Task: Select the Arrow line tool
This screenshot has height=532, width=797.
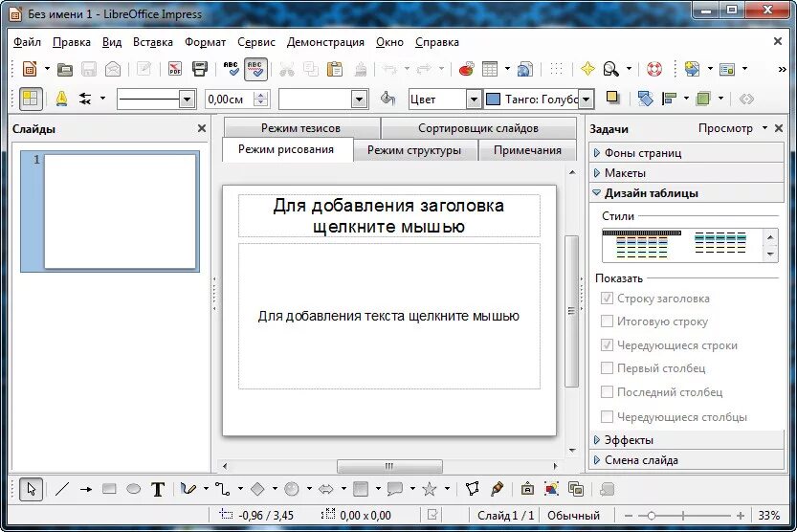Action: [x=86, y=489]
